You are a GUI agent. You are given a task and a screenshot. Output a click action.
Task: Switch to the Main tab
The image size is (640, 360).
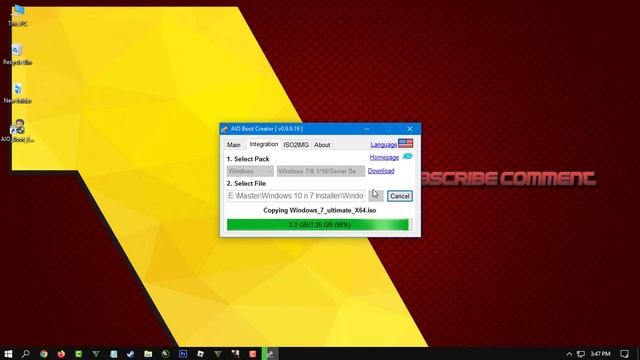(x=233, y=145)
